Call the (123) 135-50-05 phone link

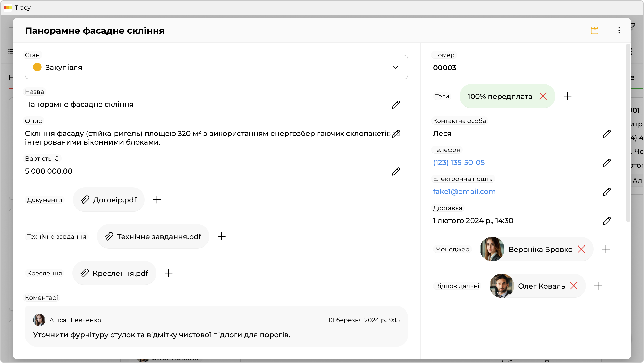(459, 163)
